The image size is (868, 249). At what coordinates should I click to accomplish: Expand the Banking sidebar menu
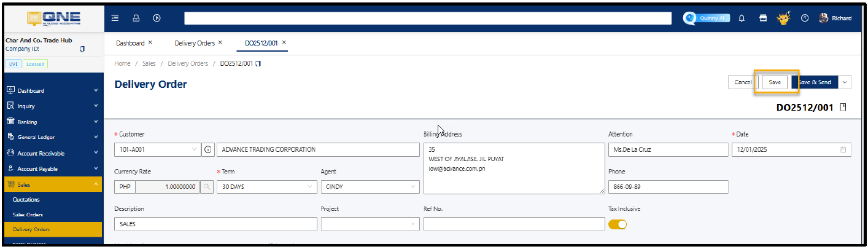coord(96,122)
